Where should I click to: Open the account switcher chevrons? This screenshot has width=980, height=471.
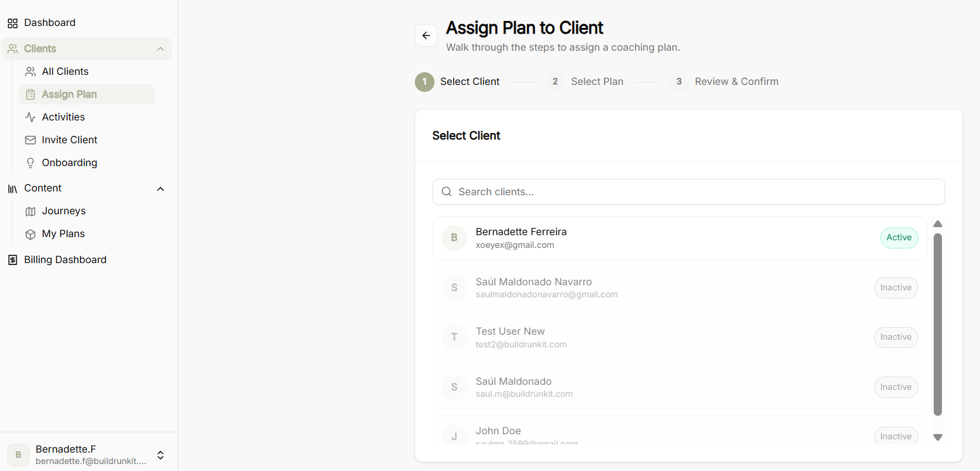tap(160, 455)
